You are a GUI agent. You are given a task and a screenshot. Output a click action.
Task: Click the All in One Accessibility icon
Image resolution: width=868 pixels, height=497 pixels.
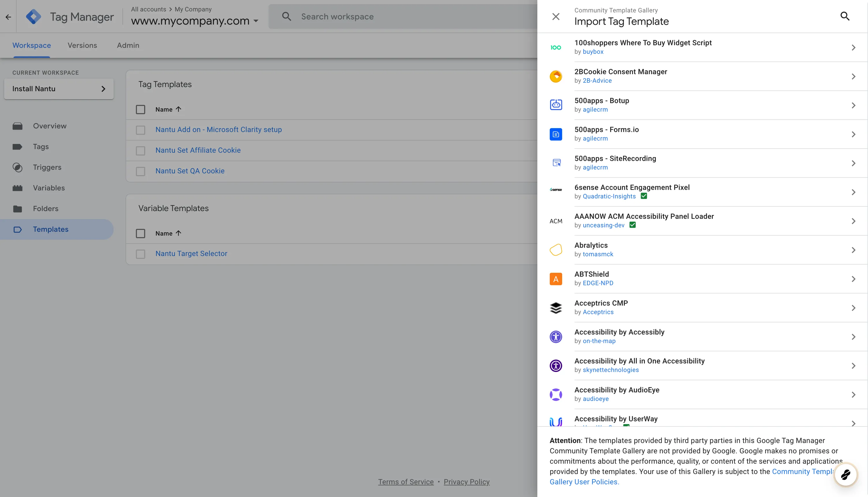(556, 366)
